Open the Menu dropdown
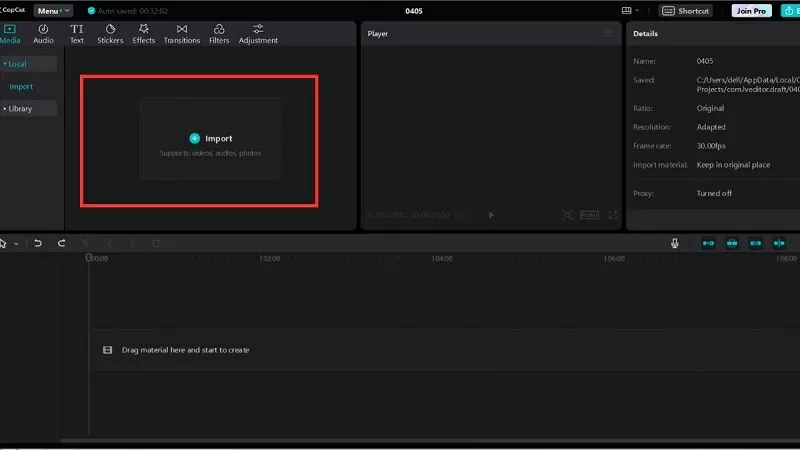The height and width of the screenshot is (450, 800). pos(53,10)
